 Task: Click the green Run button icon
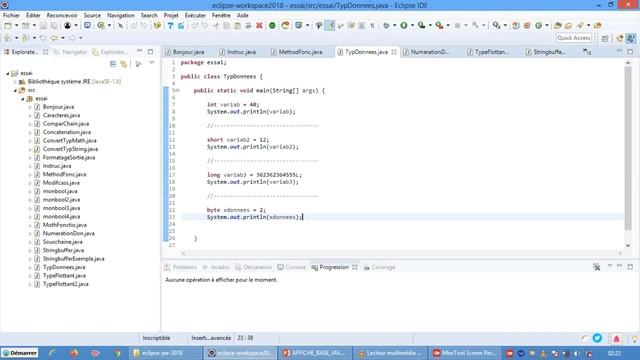click(404, 25)
